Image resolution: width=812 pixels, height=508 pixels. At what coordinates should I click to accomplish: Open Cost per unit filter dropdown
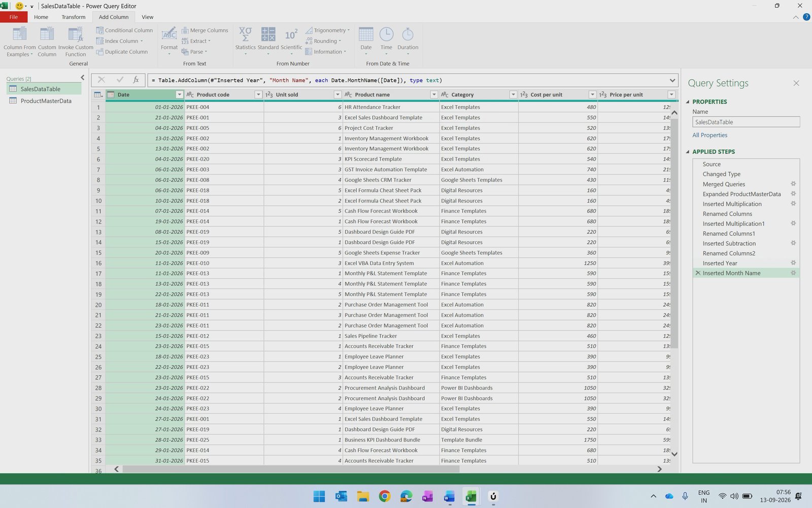(592, 94)
